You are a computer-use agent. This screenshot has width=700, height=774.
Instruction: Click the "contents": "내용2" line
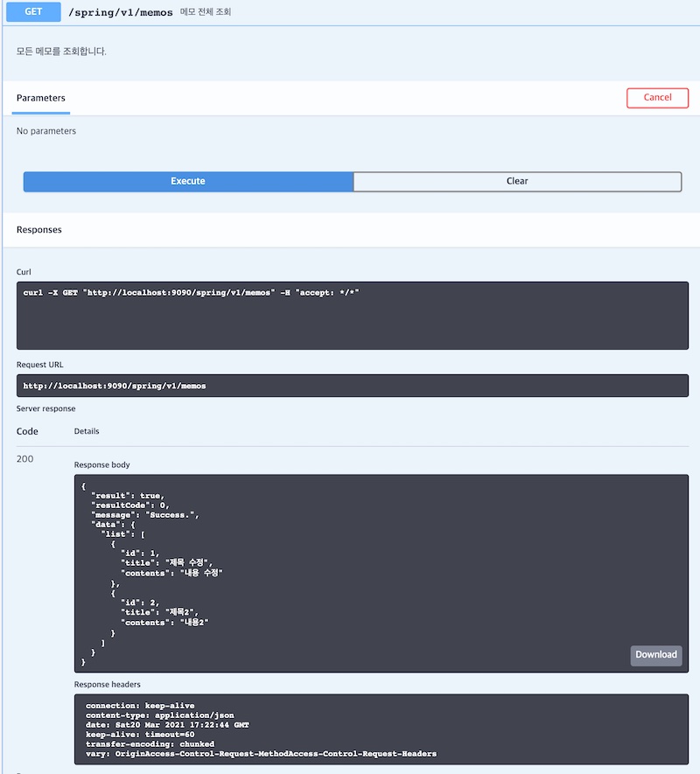pos(164,623)
